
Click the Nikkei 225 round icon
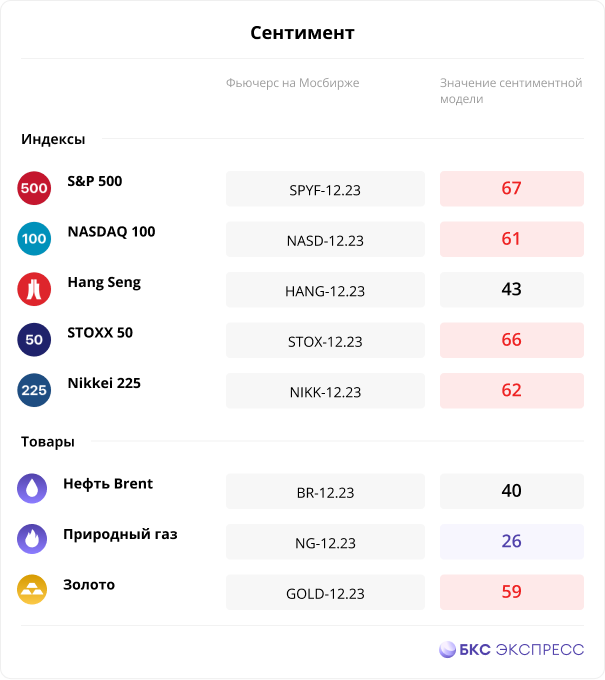tap(34, 390)
